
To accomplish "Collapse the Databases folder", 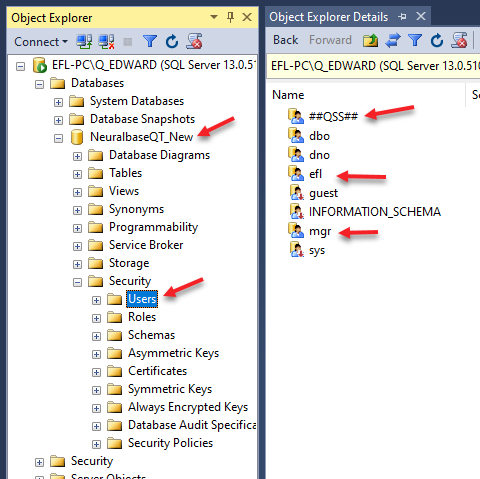I will point(39,84).
